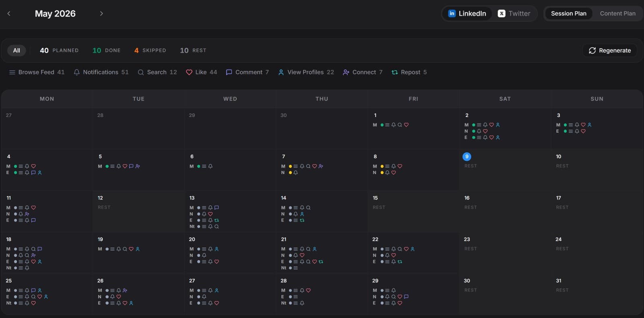Viewport: 644px width, 318px height.
Task: Select today's date, the highlighted 9
Action: [x=467, y=156]
